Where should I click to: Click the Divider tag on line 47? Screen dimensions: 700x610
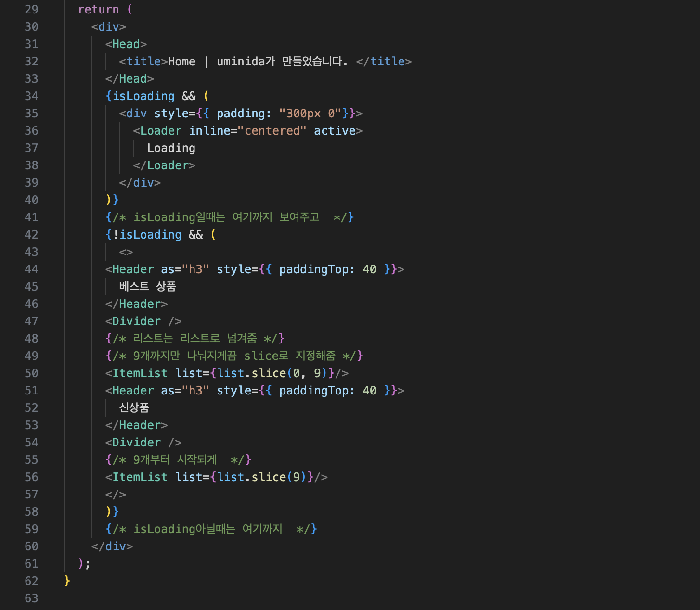pyautogui.click(x=143, y=321)
